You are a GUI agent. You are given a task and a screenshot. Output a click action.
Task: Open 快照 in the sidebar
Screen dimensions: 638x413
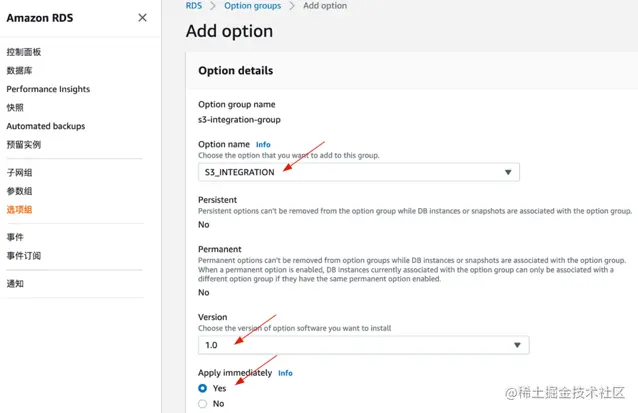click(15, 108)
